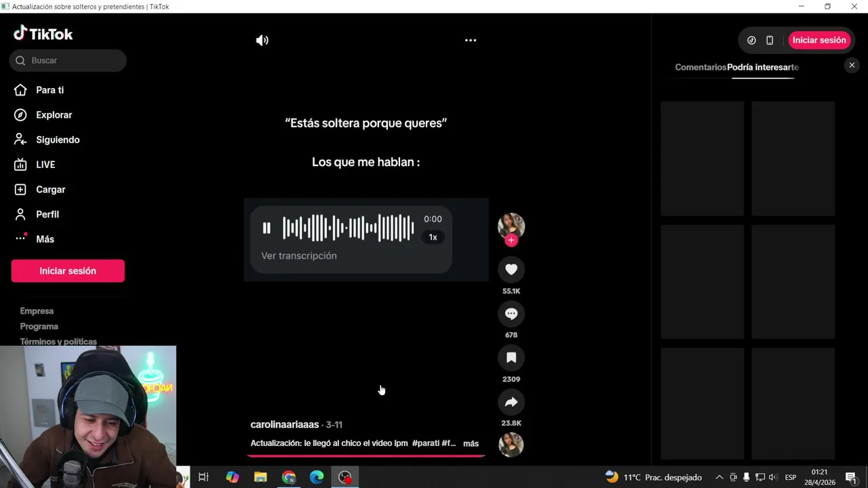Click the phone icon in top bar
The height and width of the screenshot is (488, 868).
pos(770,40)
